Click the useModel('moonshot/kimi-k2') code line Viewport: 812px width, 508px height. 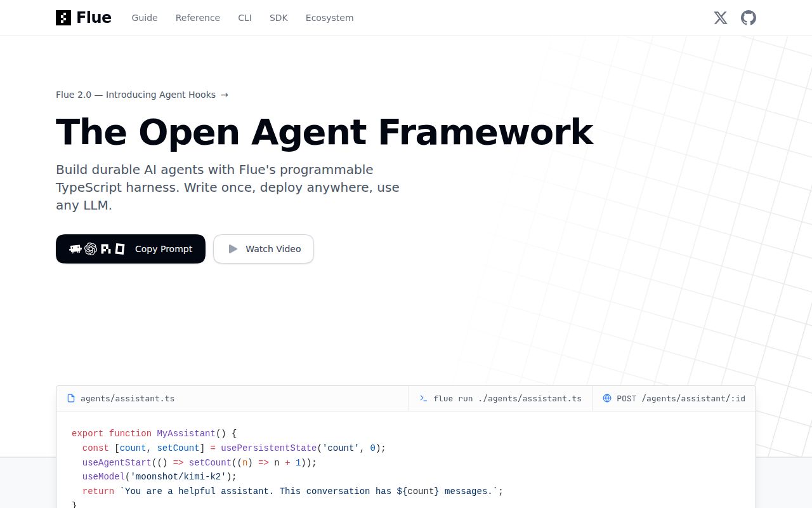[159, 476]
